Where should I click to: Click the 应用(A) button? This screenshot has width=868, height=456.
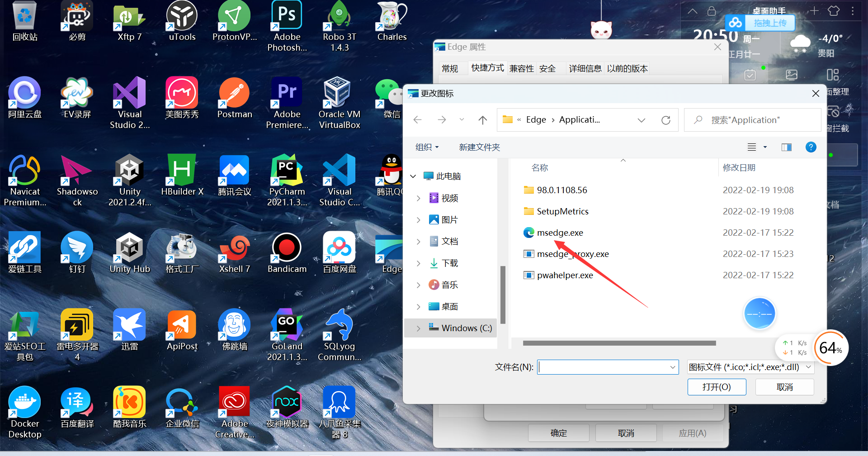tap(693, 432)
